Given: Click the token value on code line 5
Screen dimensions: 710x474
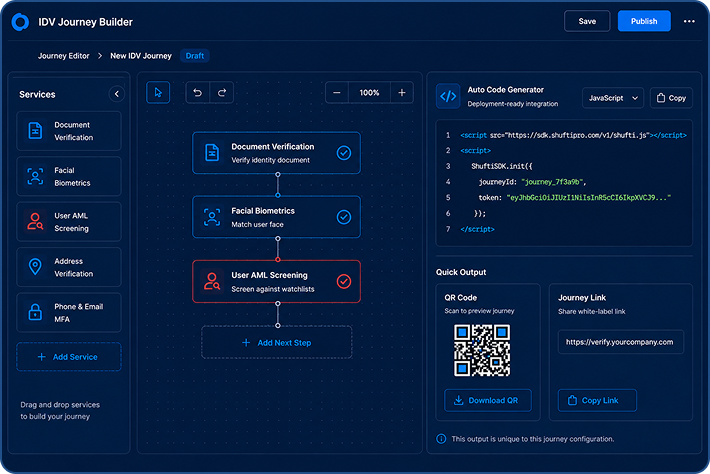Looking at the screenshot, I should coord(589,197).
